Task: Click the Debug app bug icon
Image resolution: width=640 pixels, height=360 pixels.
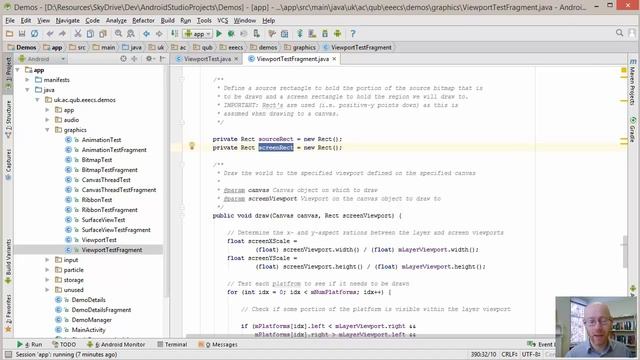Action: (231, 34)
